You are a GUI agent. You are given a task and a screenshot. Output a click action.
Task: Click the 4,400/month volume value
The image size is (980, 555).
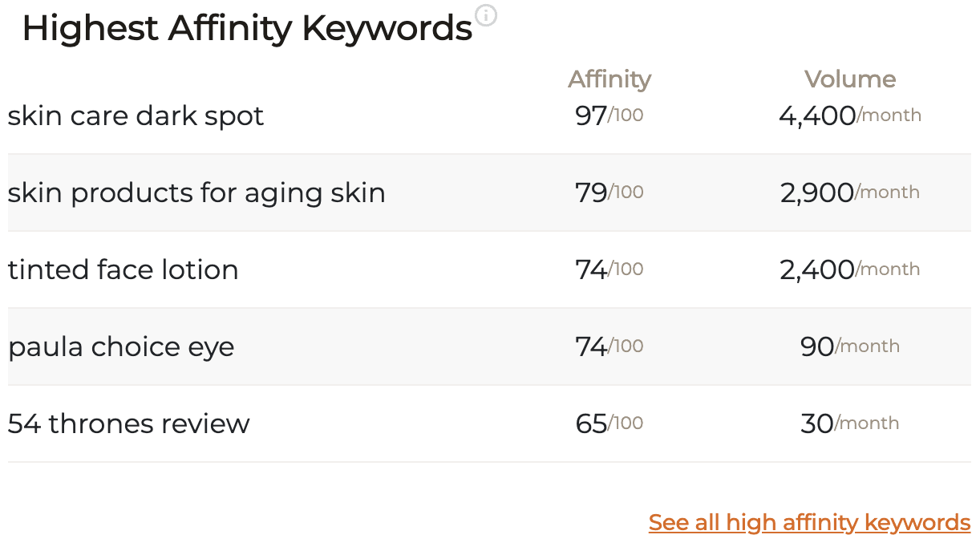tap(850, 116)
